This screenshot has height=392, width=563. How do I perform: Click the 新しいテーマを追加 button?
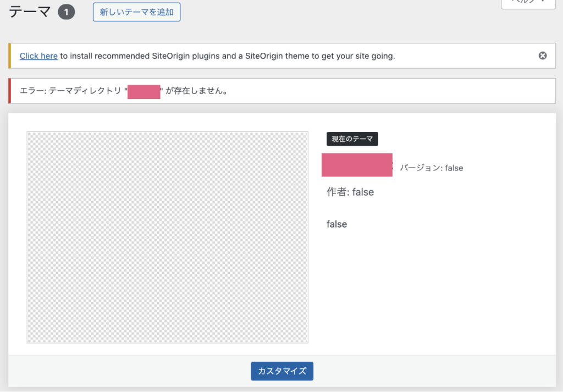tap(136, 12)
